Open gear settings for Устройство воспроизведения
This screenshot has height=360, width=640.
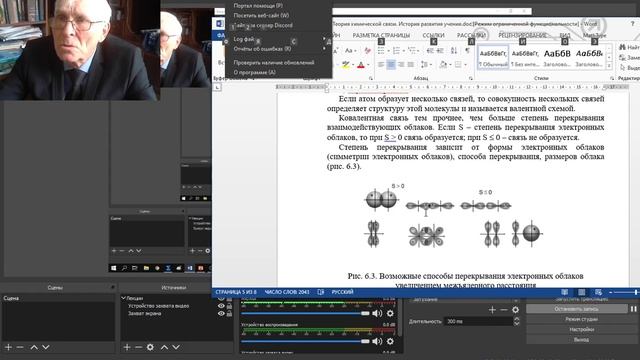pyautogui.click(x=390, y=341)
